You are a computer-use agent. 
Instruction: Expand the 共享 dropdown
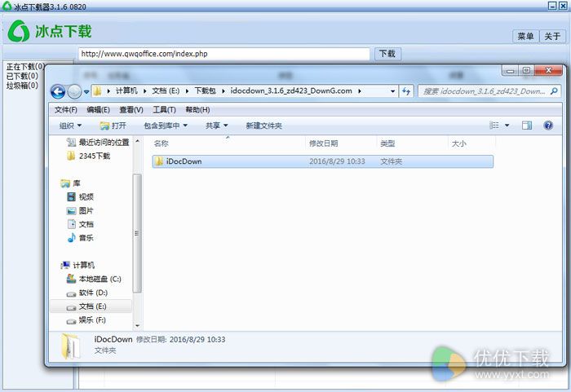click(x=217, y=126)
